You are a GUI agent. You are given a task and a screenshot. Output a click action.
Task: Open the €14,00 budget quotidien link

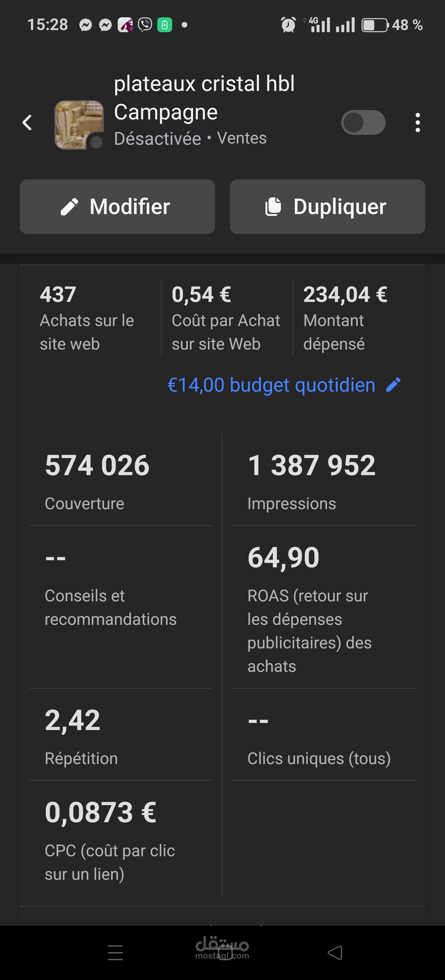click(271, 385)
